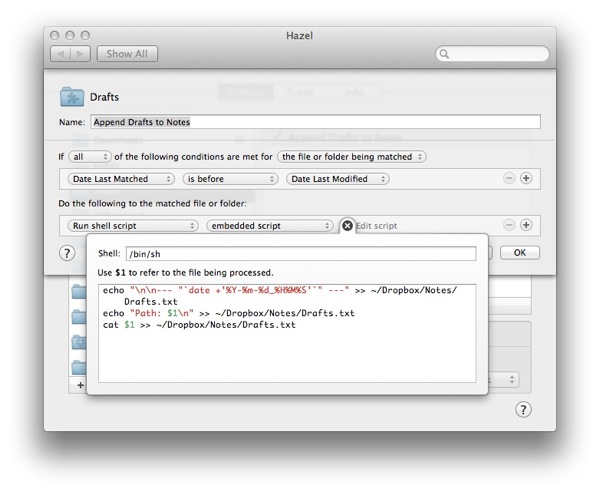Open the Date Last Matched attribute dropdown
600x492 pixels.
(x=121, y=179)
